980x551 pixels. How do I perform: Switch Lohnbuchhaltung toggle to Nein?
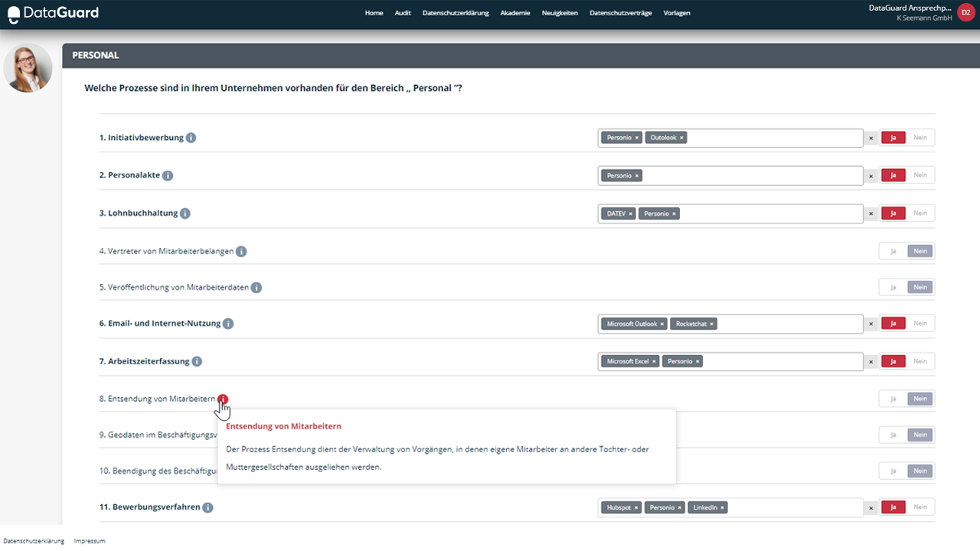coord(920,214)
